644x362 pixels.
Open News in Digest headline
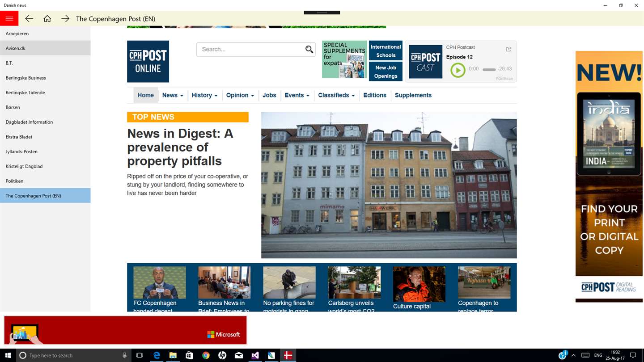pos(180,147)
